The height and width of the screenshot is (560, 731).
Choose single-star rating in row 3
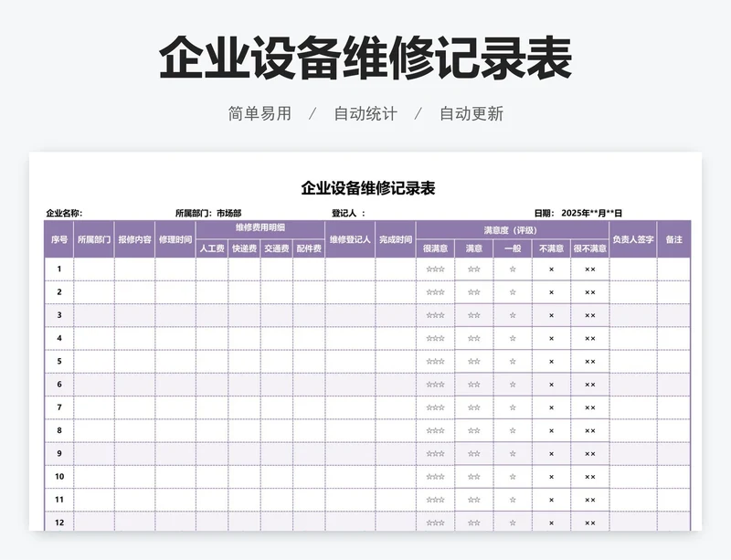coord(513,315)
